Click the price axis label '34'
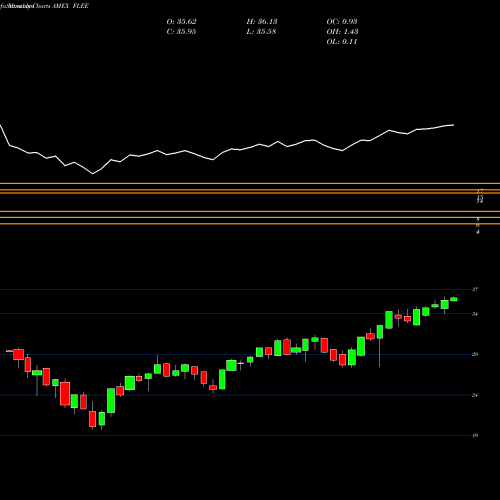The width and height of the screenshot is (500, 500). 475,314
